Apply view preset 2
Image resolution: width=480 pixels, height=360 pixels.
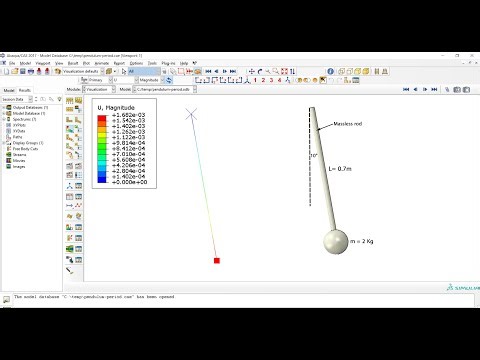coord(263,80)
